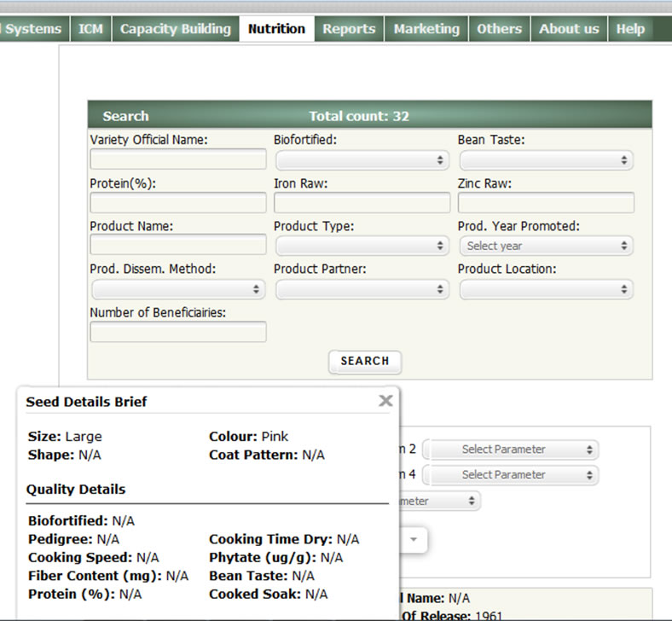The image size is (672, 621).
Task: Click the Iron Raw input box
Action: click(362, 202)
